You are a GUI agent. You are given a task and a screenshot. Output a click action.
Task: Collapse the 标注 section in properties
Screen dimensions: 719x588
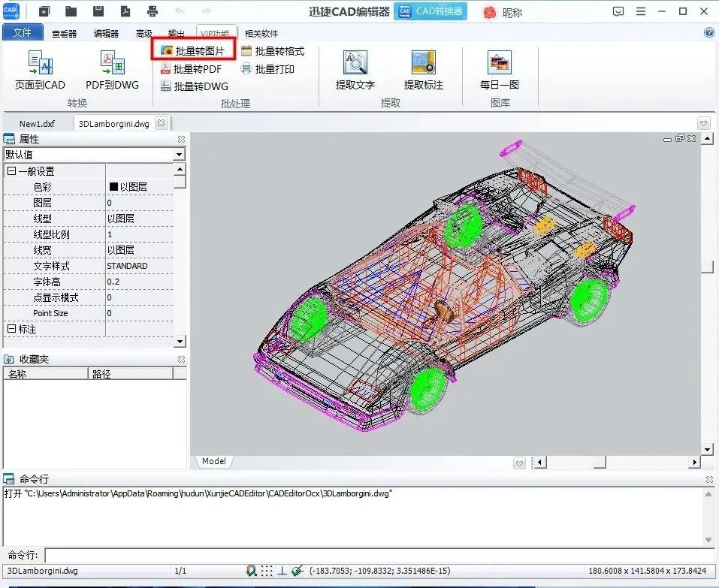(x=11, y=329)
